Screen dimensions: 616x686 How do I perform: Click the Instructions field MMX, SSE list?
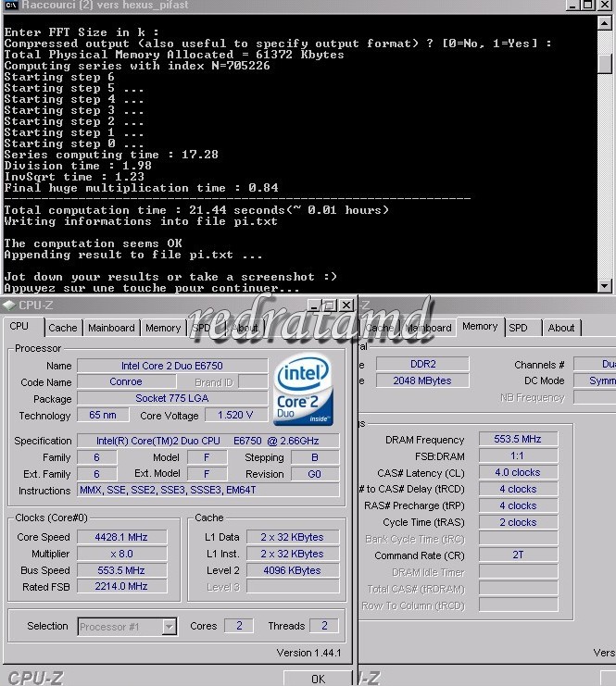pyautogui.click(x=208, y=490)
